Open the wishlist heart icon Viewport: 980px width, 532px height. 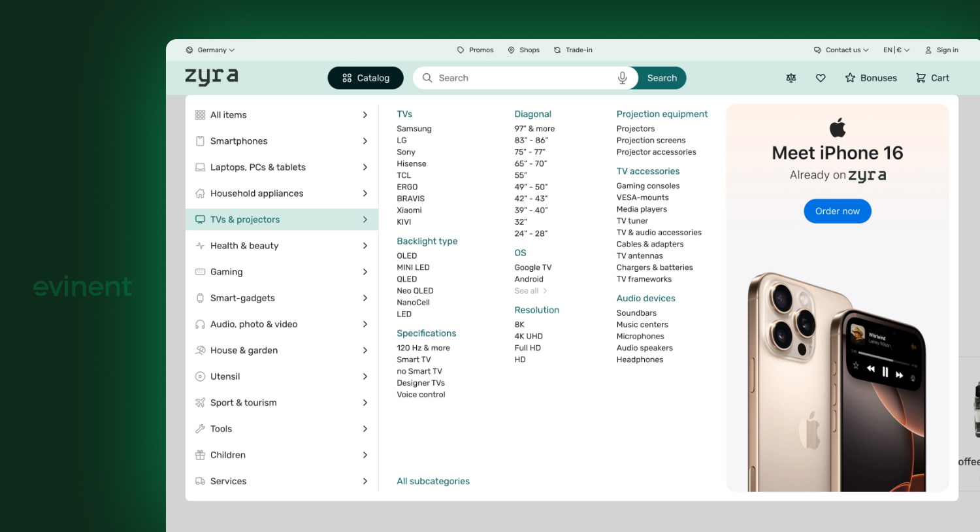821,78
